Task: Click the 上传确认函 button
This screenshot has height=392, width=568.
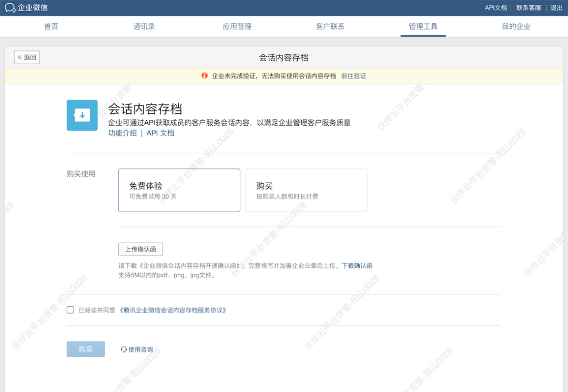Action: [x=140, y=249]
